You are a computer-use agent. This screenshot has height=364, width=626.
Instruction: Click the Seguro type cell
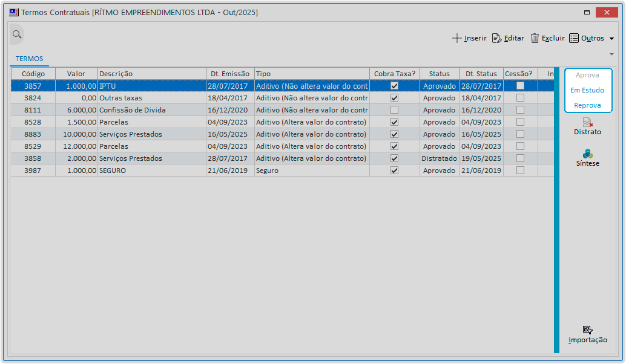pos(312,171)
